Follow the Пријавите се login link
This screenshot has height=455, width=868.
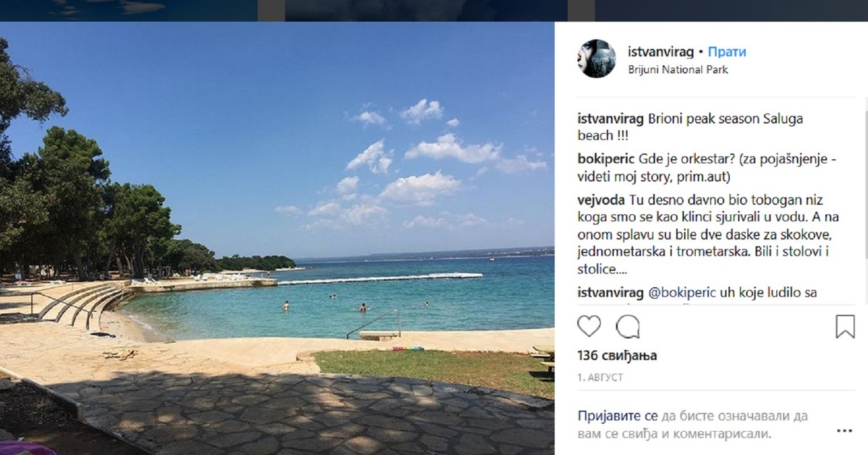tap(617, 417)
